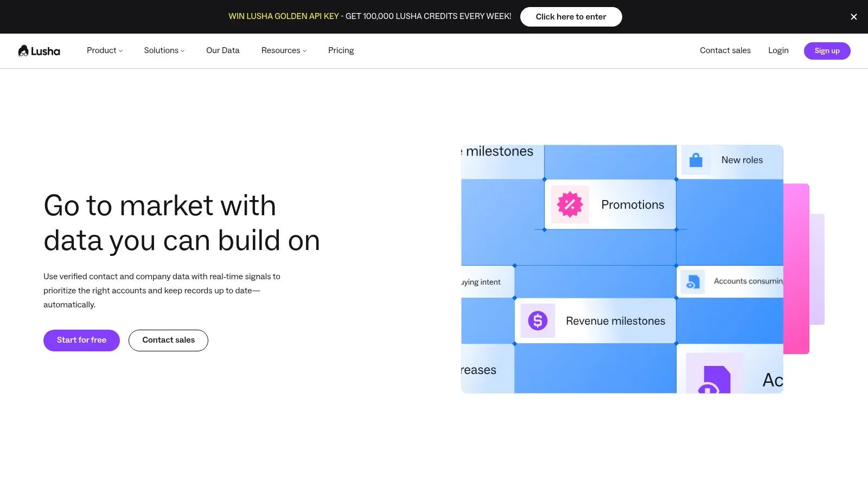Go to the Our Data page
The height and width of the screenshot is (488, 868).
pyautogui.click(x=222, y=50)
